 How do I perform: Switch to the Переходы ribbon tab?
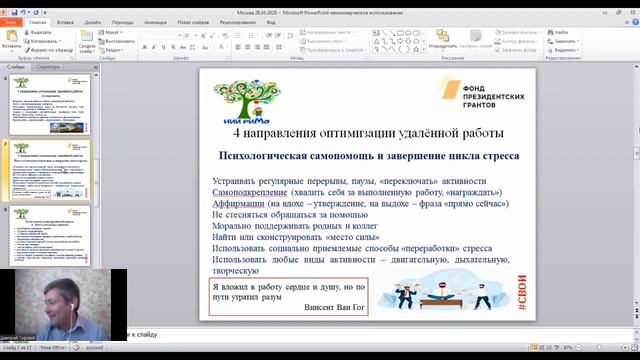tap(122, 22)
